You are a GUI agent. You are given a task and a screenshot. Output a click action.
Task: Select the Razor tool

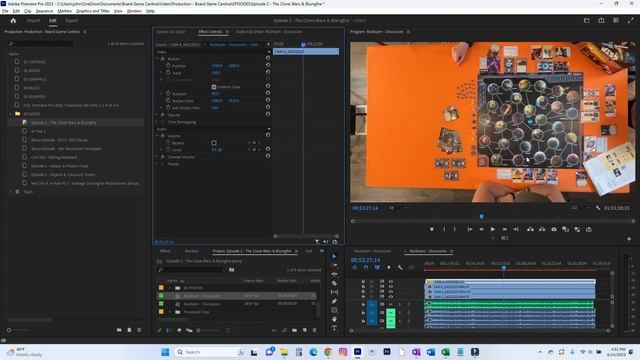click(334, 283)
